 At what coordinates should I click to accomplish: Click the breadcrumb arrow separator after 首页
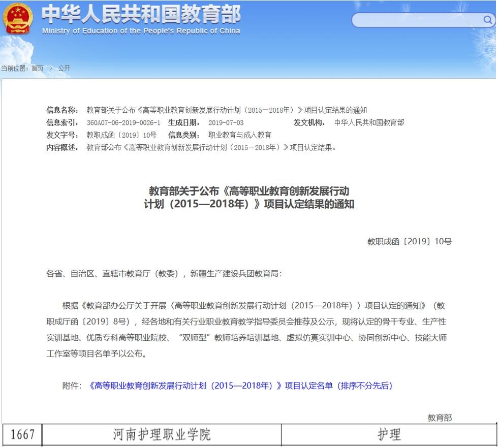(51, 69)
